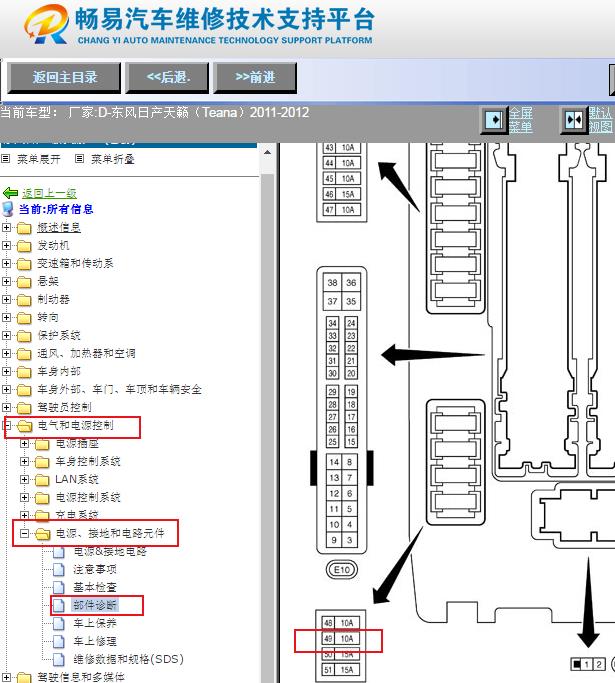Image resolution: width=615 pixels, height=683 pixels.
Task: Click the 部件诊断 document icon
Action: coord(59,605)
